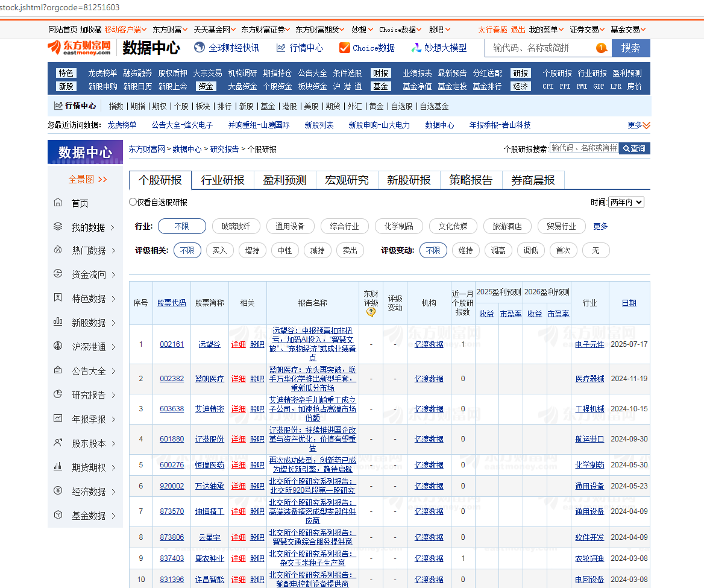Open 龙虎榜单 in blue navigation bar

click(x=102, y=73)
